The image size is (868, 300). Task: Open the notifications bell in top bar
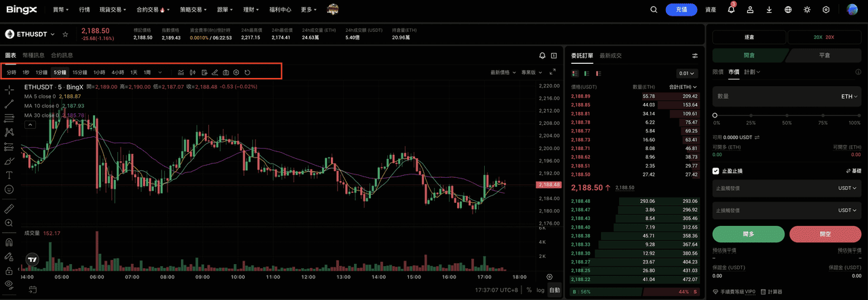(731, 10)
